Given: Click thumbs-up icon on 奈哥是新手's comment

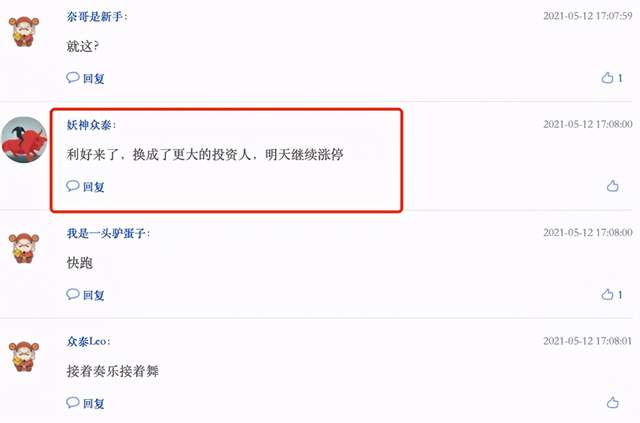Looking at the screenshot, I should pos(607,78).
